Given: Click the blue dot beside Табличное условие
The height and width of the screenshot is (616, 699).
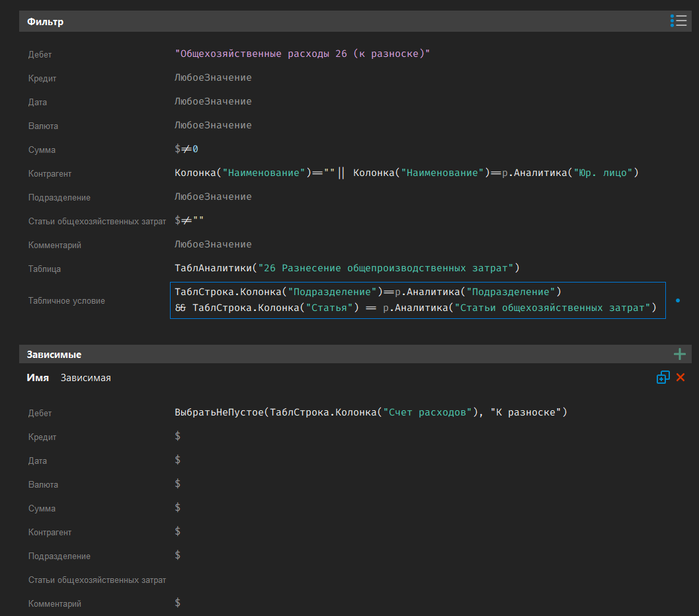Looking at the screenshot, I should (x=678, y=300).
